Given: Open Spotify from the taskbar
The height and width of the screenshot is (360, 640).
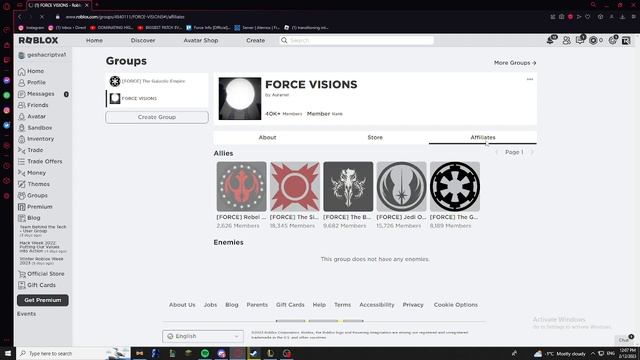Looking at the screenshot, I should tap(205, 353).
